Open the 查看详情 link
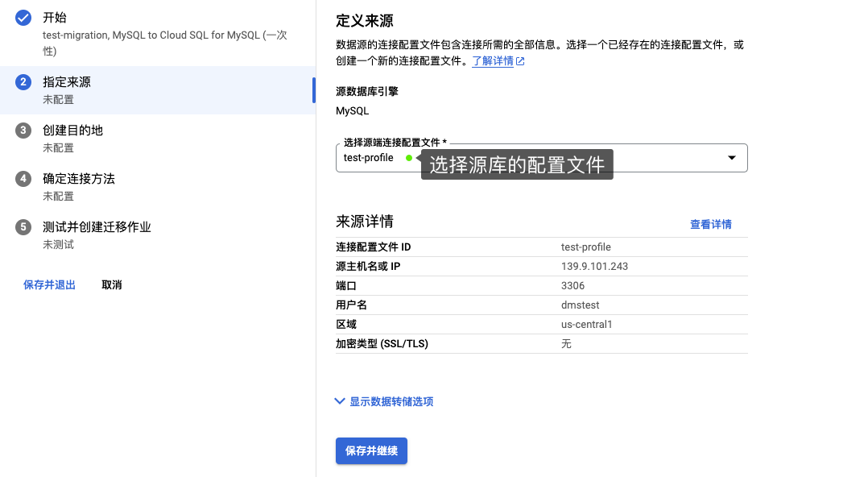This screenshot has width=868, height=477. click(710, 224)
